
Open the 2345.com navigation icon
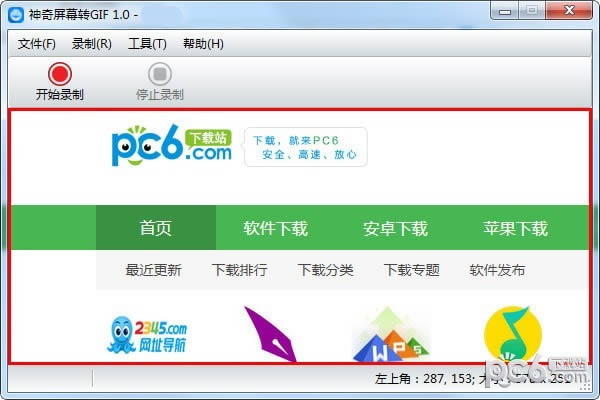[147, 335]
